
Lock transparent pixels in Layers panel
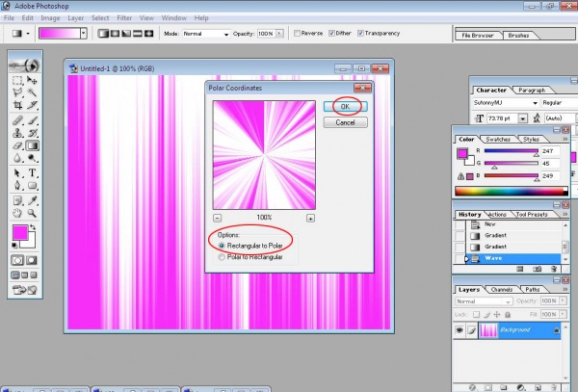point(476,314)
